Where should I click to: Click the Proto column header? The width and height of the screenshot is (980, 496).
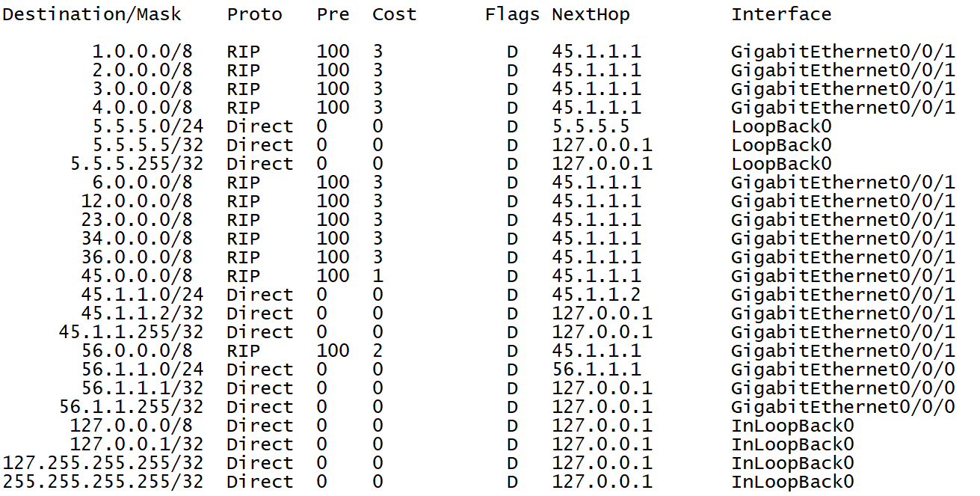point(255,14)
